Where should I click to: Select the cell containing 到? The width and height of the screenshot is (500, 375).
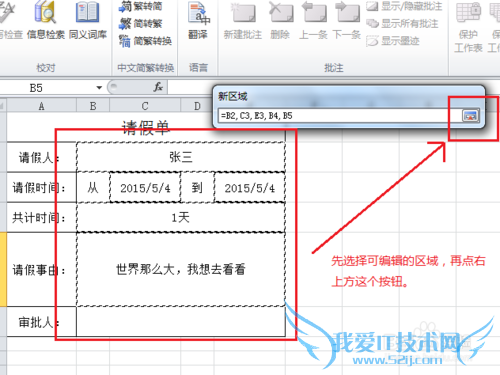pos(197,187)
